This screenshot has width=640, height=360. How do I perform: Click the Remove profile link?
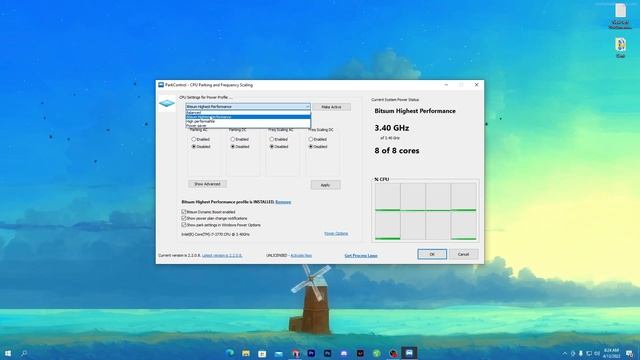tap(283, 202)
